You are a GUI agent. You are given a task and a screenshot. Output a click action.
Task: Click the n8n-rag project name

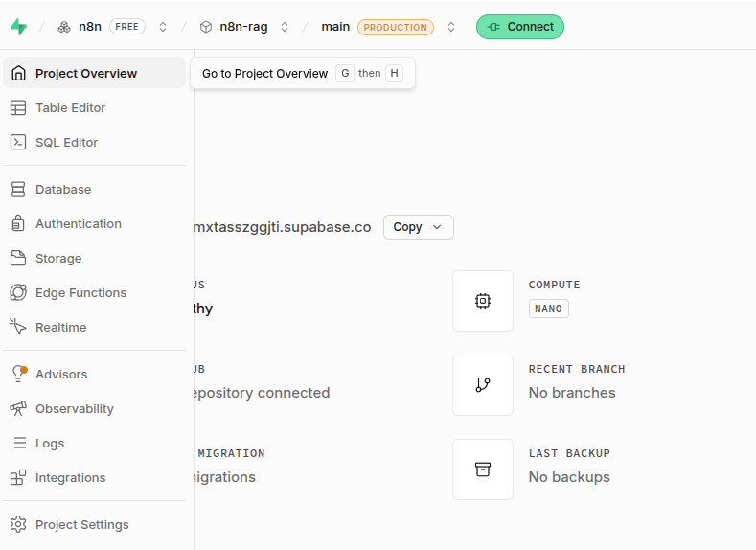point(243,27)
